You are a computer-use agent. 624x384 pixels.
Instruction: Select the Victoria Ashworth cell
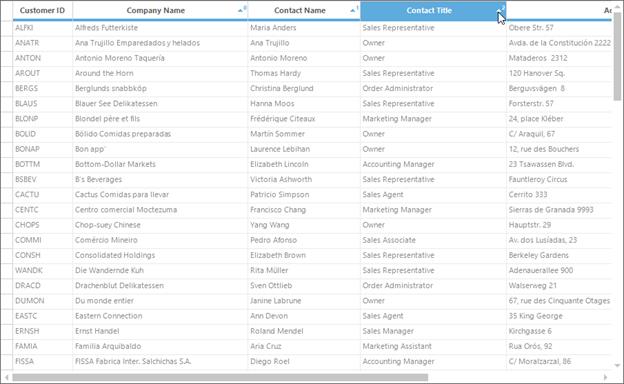[x=304, y=179]
